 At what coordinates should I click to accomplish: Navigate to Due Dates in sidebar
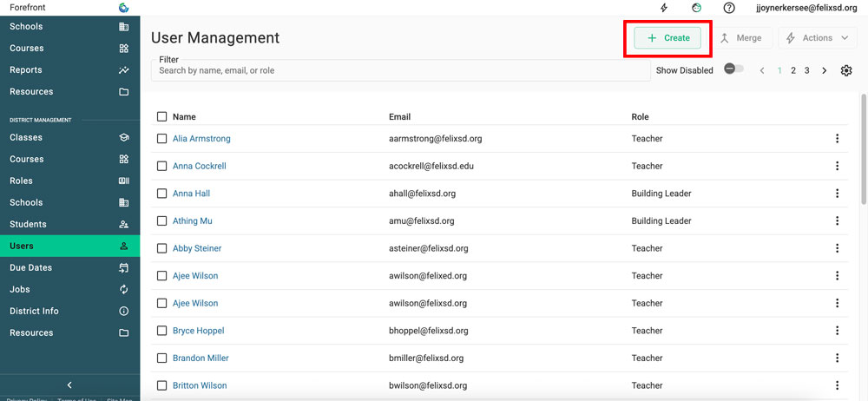point(69,267)
